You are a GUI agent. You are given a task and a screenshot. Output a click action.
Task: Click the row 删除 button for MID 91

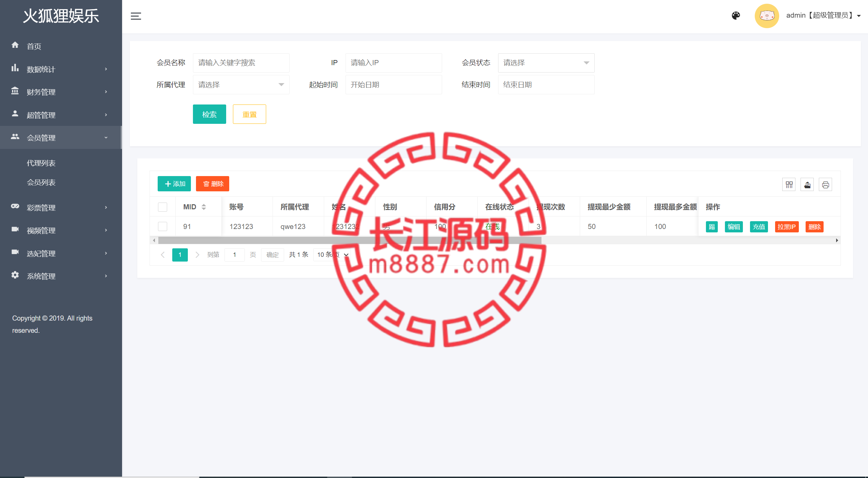pos(814,227)
